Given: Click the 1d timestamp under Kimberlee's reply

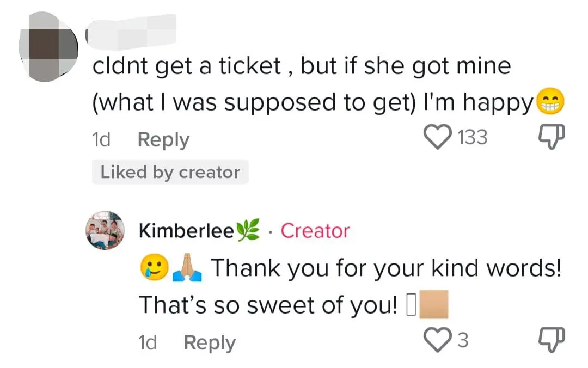Looking at the screenshot, I should [x=147, y=342].
